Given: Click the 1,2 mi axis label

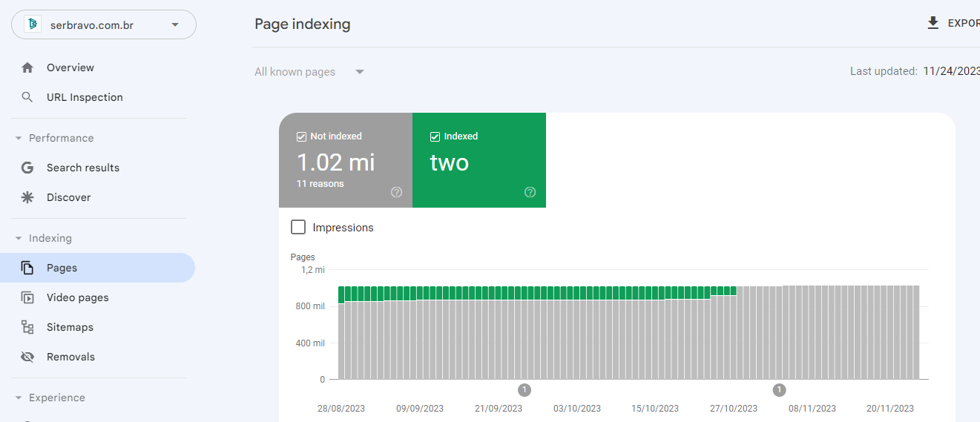Looking at the screenshot, I should 312,270.
